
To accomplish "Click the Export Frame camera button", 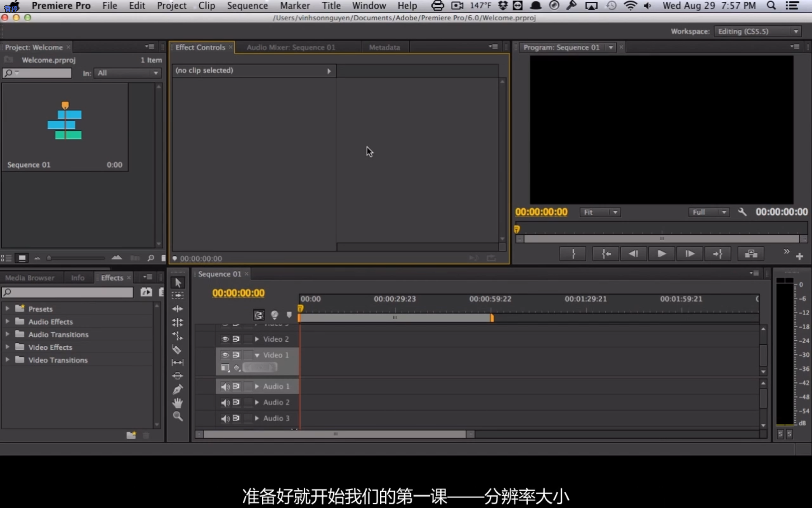I will (x=751, y=254).
